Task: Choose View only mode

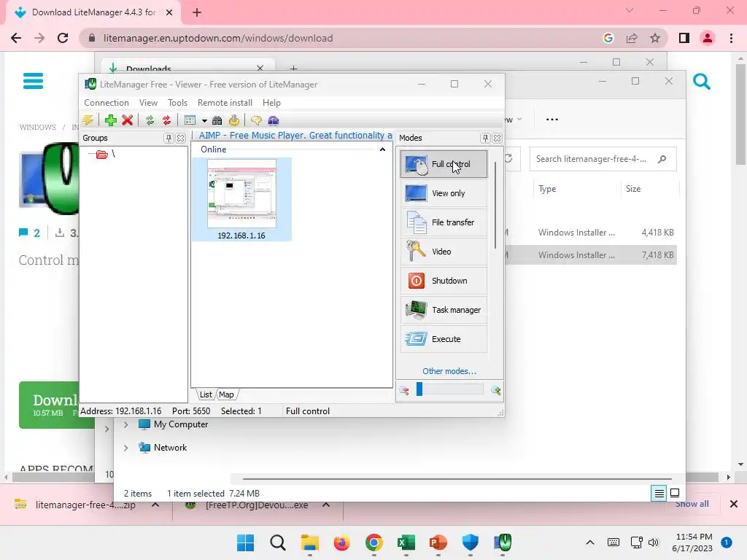Action: pyautogui.click(x=444, y=193)
